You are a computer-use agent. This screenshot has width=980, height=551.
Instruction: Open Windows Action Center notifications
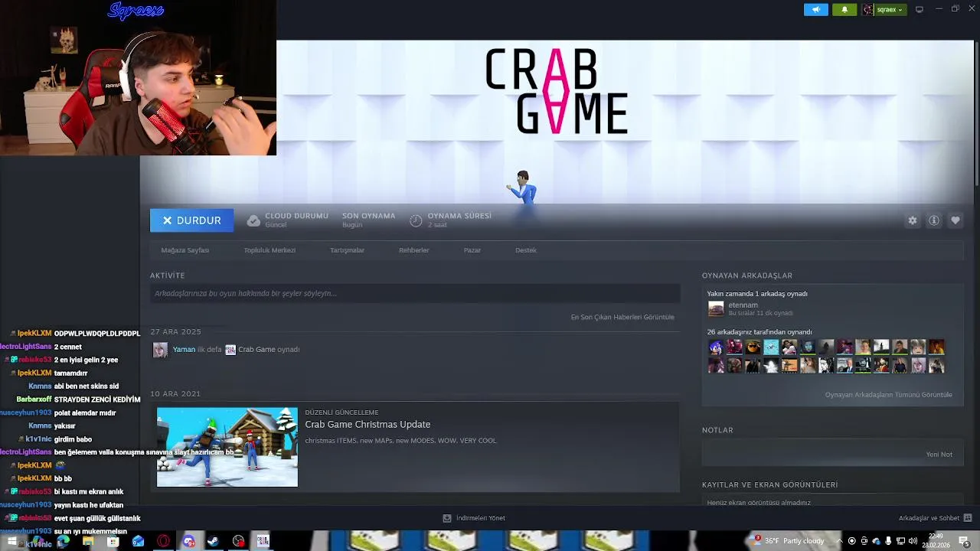click(x=964, y=541)
